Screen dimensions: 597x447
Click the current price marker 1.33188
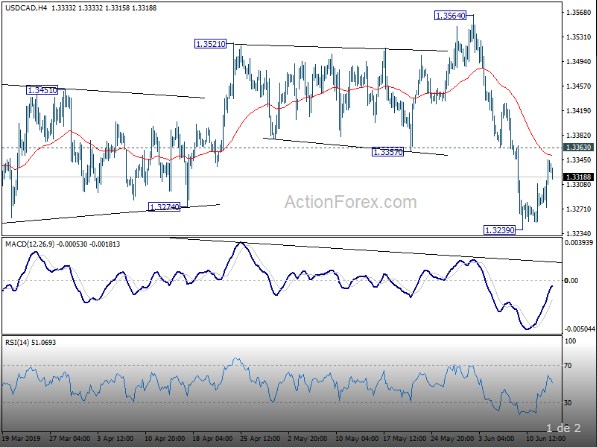coord(578,177)
